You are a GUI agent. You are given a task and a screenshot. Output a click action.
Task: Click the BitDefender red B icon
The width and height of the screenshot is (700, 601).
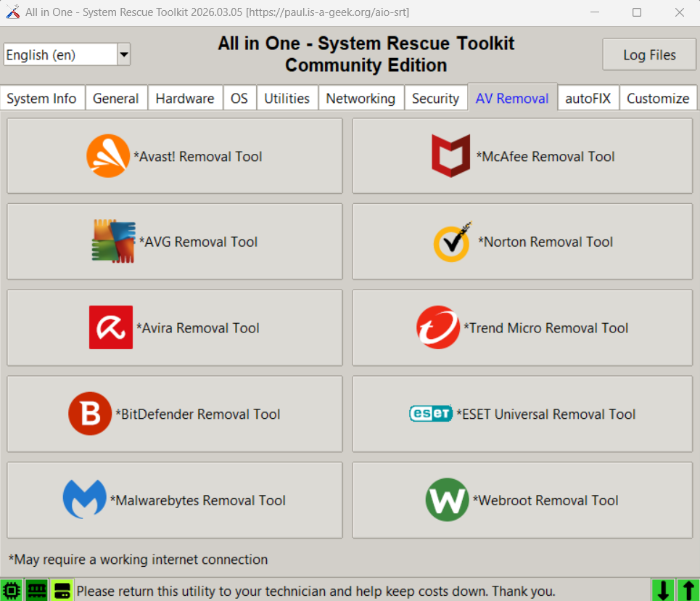coord(90,414)
